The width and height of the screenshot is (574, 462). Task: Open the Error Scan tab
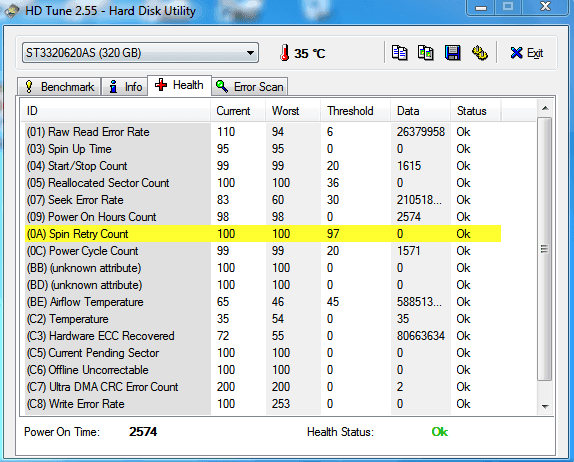[x=250, y=87]
